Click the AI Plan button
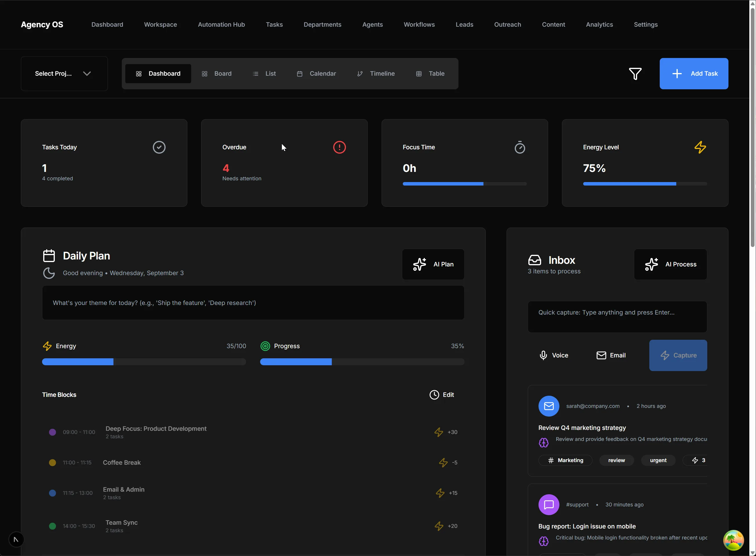 pos(433,265)
